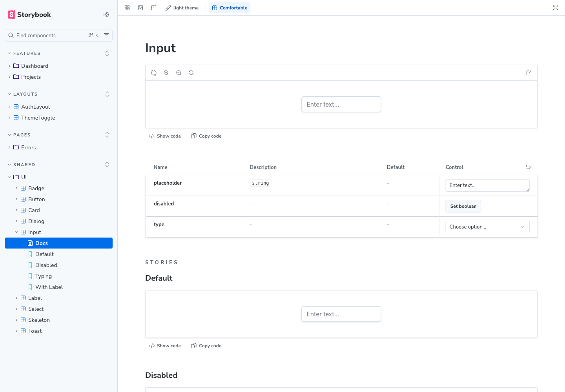Expand the Errors folder
Screen dimensions: 565x392
click(x=58, y=147)
